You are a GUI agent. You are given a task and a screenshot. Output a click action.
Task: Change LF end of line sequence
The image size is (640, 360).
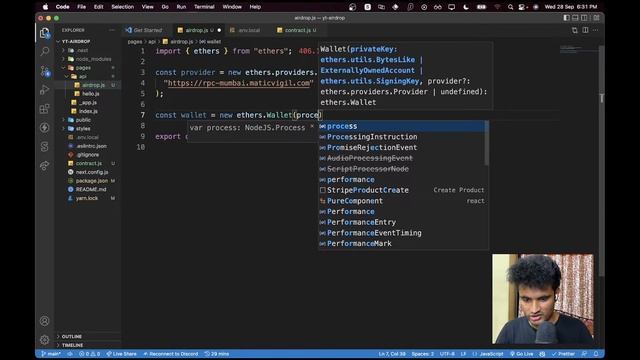463,354
